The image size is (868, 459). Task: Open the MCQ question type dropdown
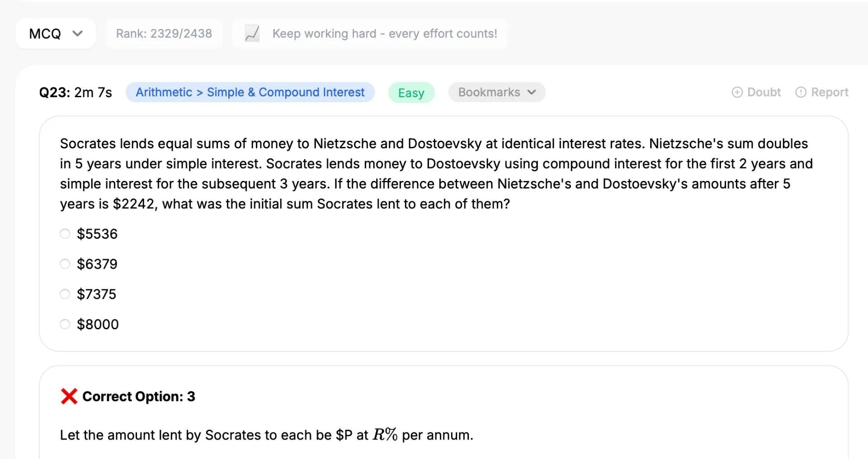56,33
